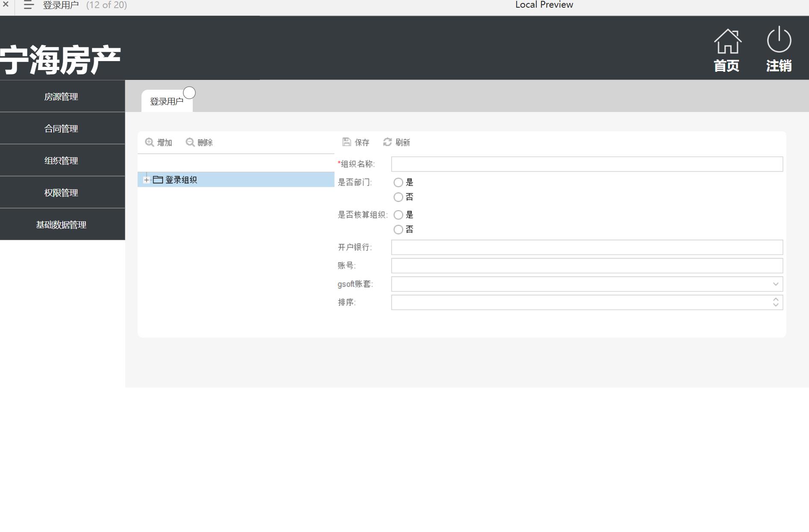Close the preview with the X icon
The height and width of the screenshot is (532, 809).
pyautogui.click(x=6, y=4)
